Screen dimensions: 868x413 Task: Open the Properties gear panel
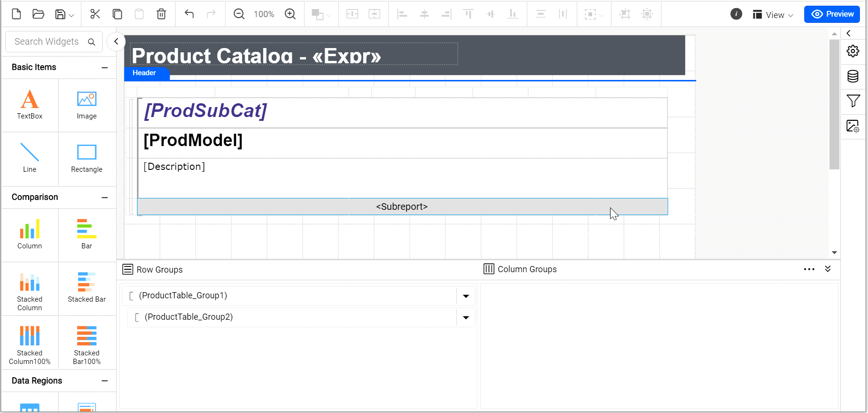[x=853, y=51]
